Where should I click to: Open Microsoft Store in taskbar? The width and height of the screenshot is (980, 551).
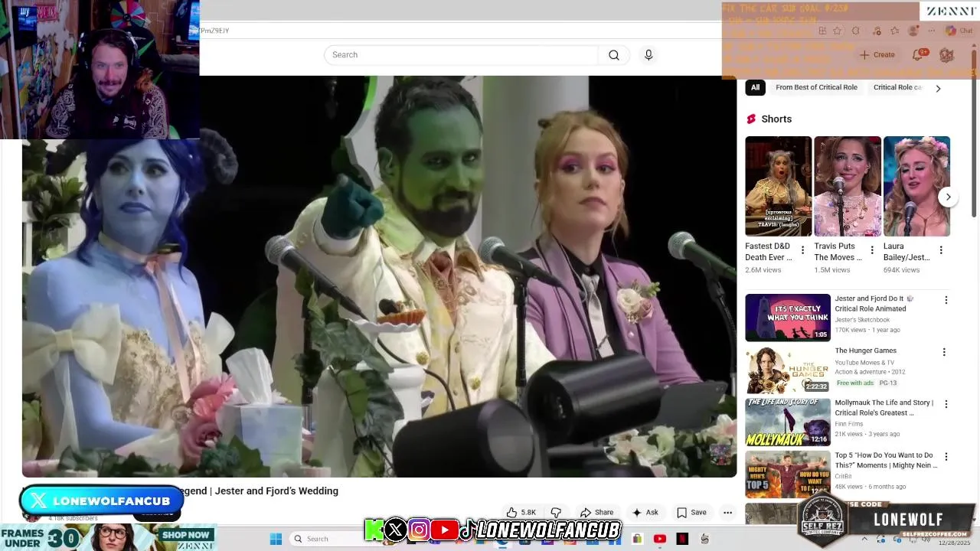click(x=637, y=539)
